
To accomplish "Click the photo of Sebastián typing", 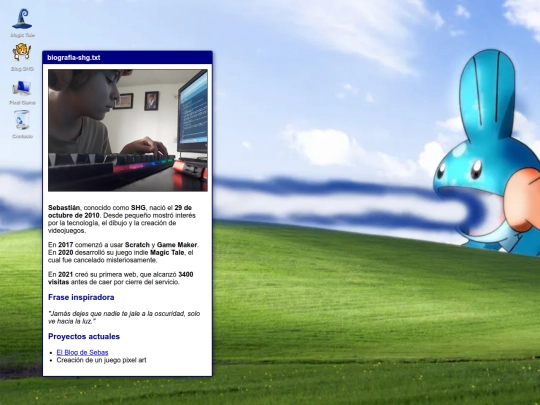I will click(x=128, y=130).
